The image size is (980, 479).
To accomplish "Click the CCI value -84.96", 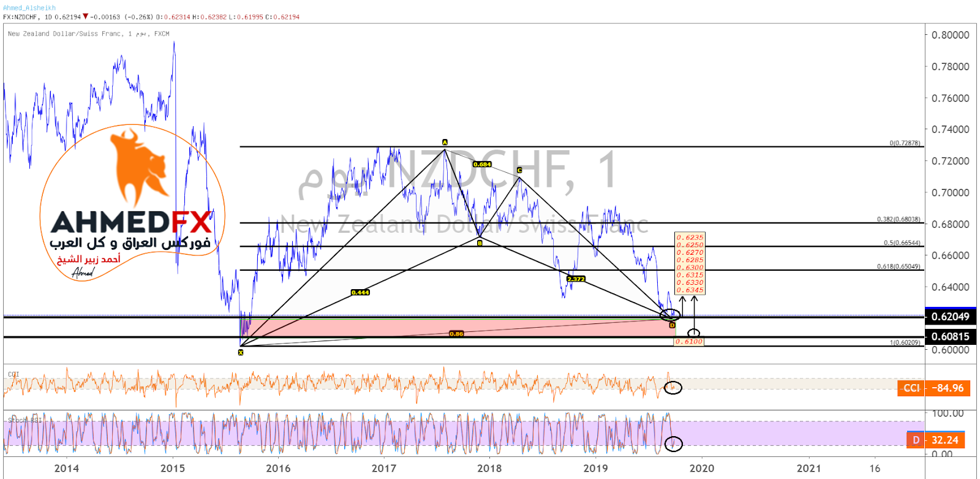I will [948, 388].
